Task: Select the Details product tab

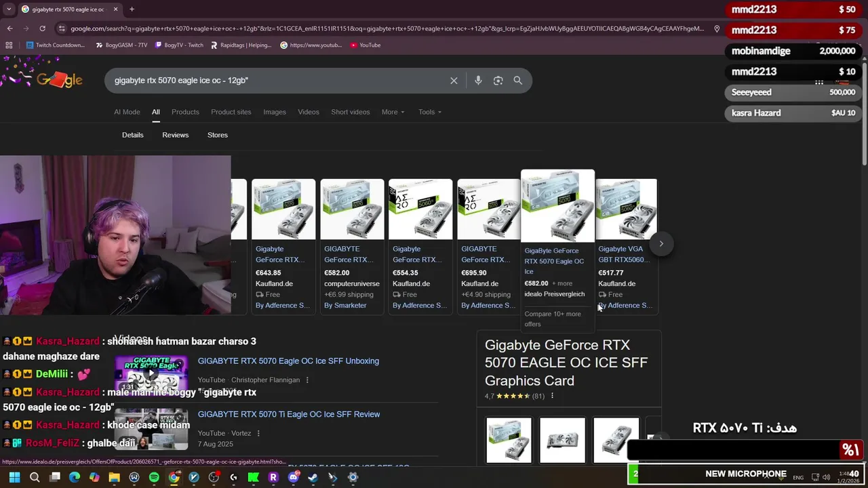Action: click(x=133, y=135)
